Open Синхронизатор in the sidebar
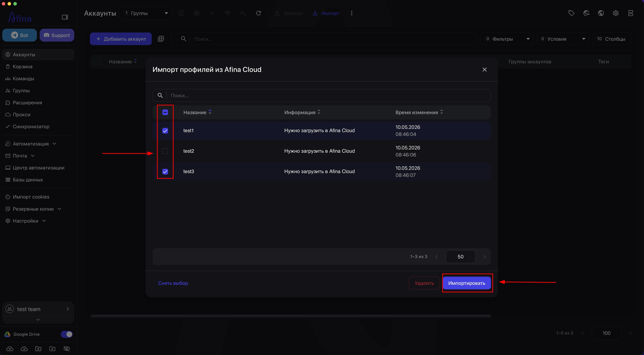This screenshot has height=355, width=644. tap(38, 127)
